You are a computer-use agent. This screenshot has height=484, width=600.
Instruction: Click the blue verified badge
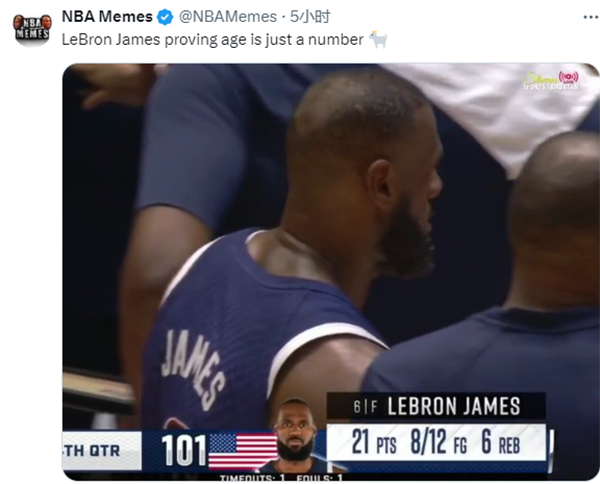(x=165, y=17)
